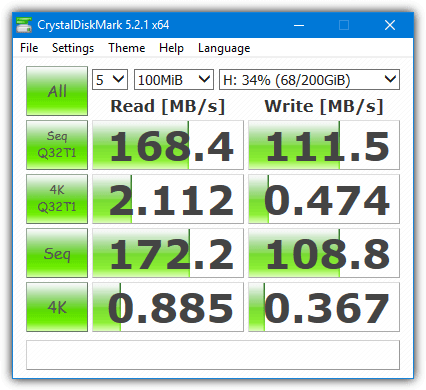Viewport: 426px width, 390px height.
Task: Start the 4K Q32T1 benchmark
Action: 57,199
